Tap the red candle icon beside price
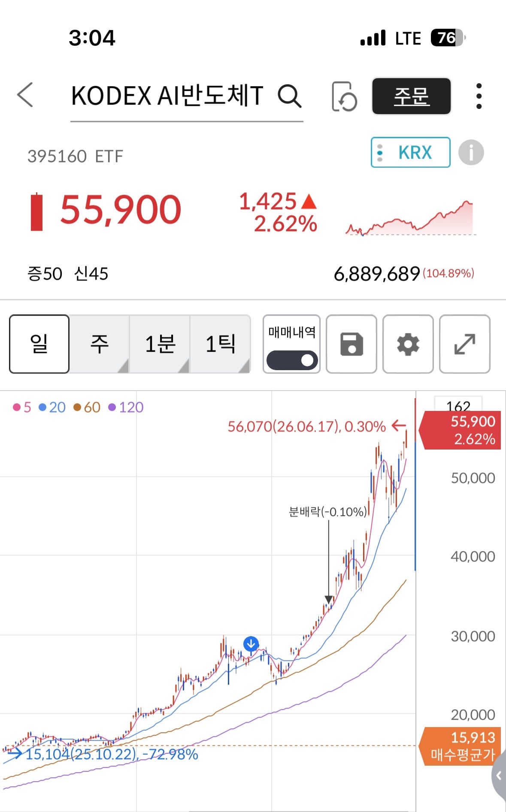This screenshot has width=506, height=812. 37,211
